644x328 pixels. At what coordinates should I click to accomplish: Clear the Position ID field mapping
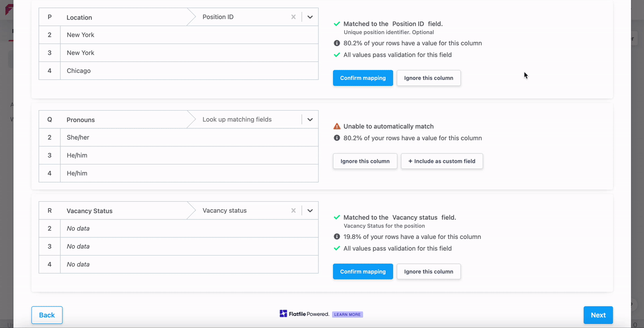coord(293,17)
